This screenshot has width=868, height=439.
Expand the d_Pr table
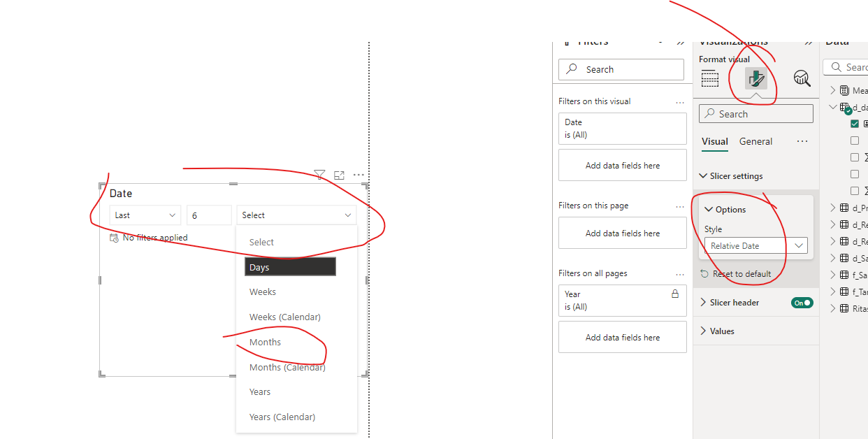832,208
